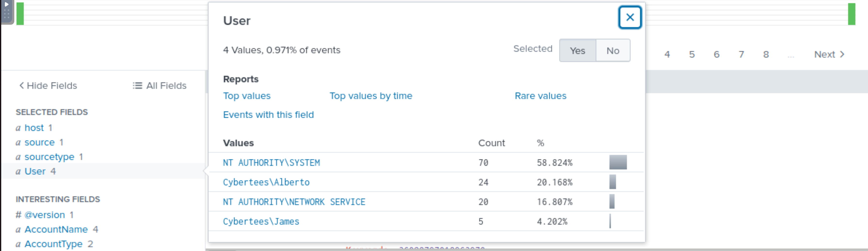This screenshot has height=251, width=868.
Task: Filter by Cybertees\Alberto value
Action: tap(266, 182)
